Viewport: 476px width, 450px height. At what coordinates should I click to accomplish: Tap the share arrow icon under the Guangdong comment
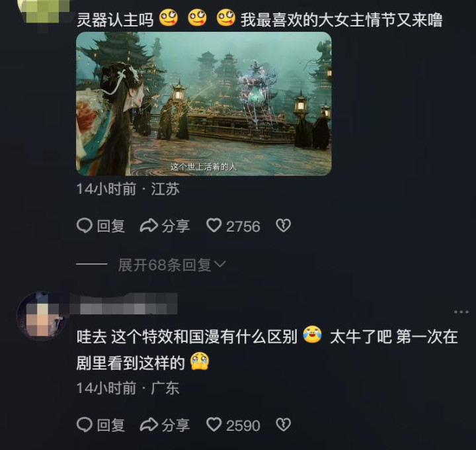coord(149,425)
